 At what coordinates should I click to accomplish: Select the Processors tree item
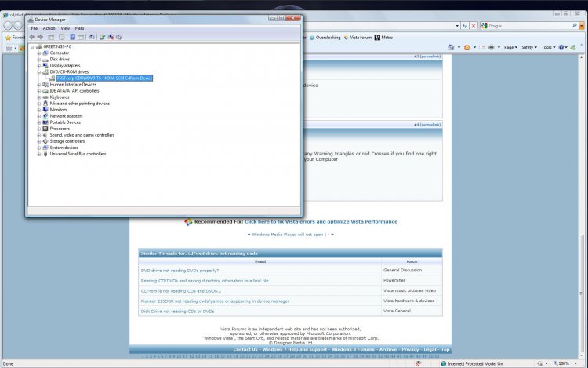(60, 129)
